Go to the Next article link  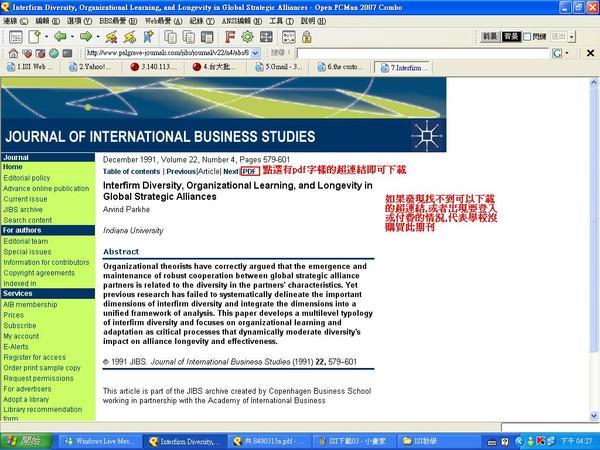pyautogui.click(x=231, y=171)
